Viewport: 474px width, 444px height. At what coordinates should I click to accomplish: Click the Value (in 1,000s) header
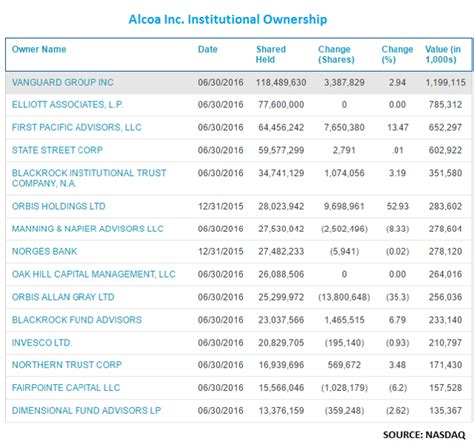pos(443,54)
